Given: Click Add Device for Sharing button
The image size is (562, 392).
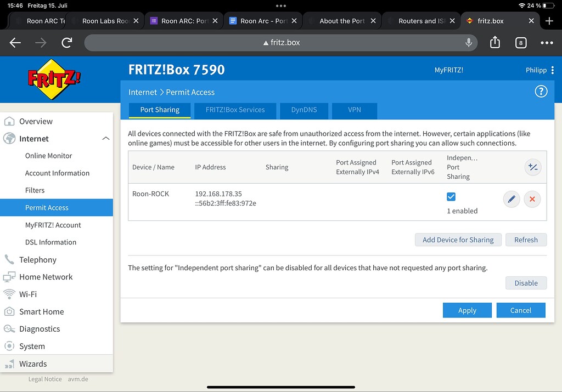Looking at the screenshot, I should pos(458,240).
